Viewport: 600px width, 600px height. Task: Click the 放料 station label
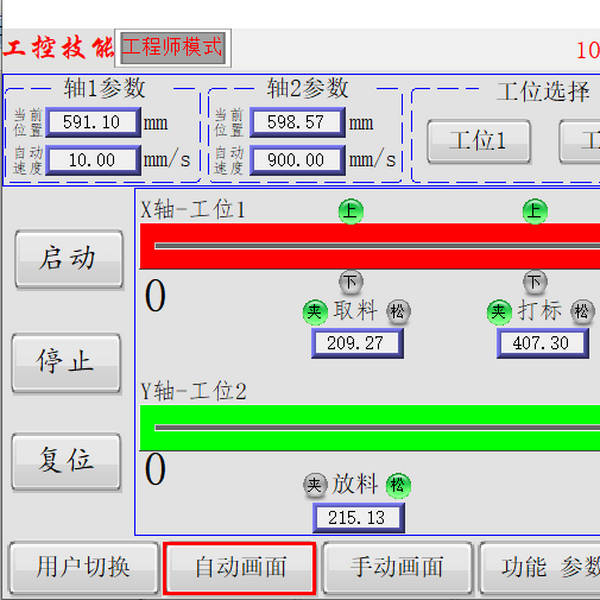[x=355, y=484]
